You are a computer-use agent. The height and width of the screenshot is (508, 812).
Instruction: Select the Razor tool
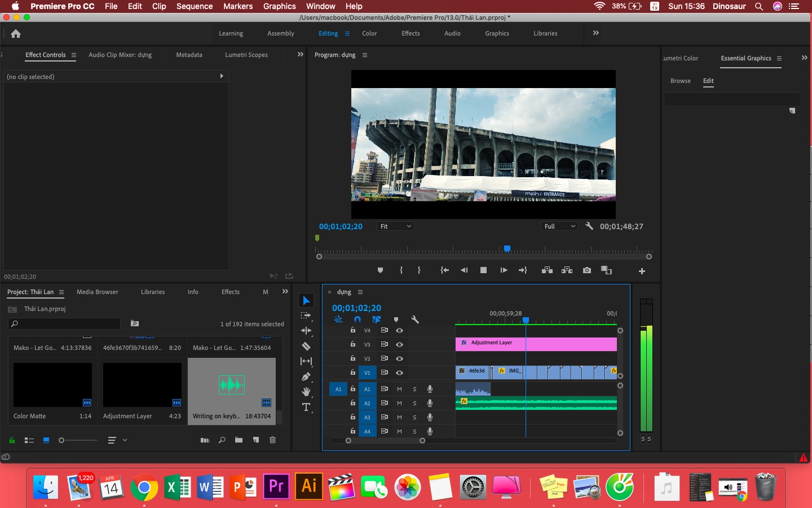(x=306, y=346)
